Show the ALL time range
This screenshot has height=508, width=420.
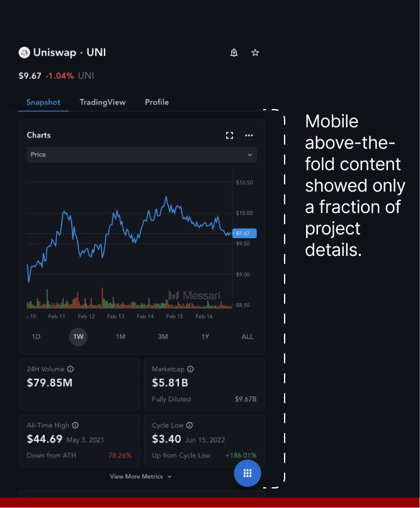click(247, 337)
